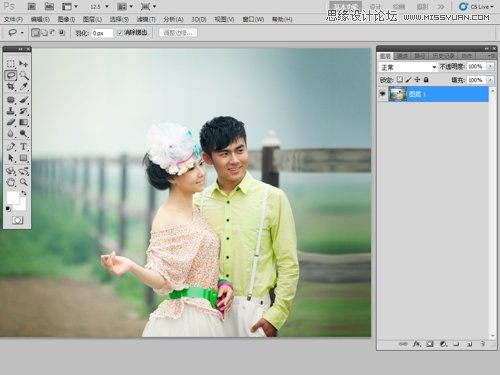Select the Hand tool
500x375 pixels.
point(11,182)
